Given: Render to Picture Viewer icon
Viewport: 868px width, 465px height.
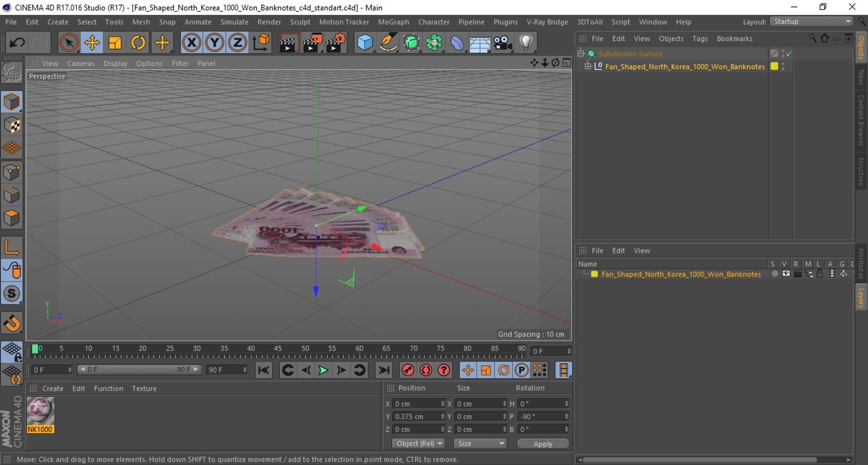Looking at the screenshot, I should pyautogui.click(x=312, y=43).
